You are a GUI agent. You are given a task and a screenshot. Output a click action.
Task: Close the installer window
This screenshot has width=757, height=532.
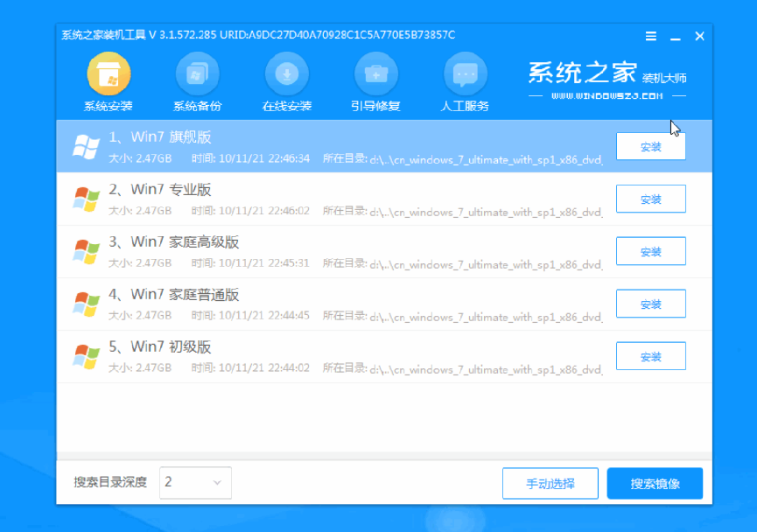pos(699,36)
